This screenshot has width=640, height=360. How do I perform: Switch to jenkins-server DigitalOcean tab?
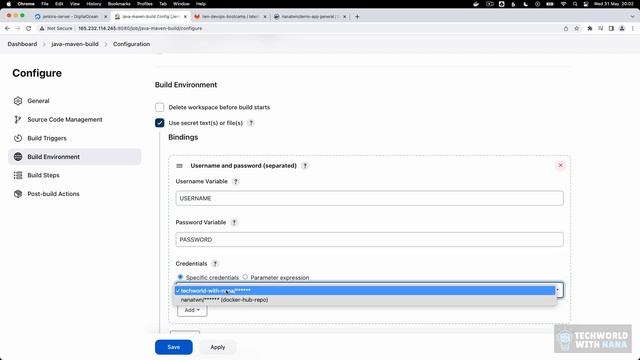[71, 16]
